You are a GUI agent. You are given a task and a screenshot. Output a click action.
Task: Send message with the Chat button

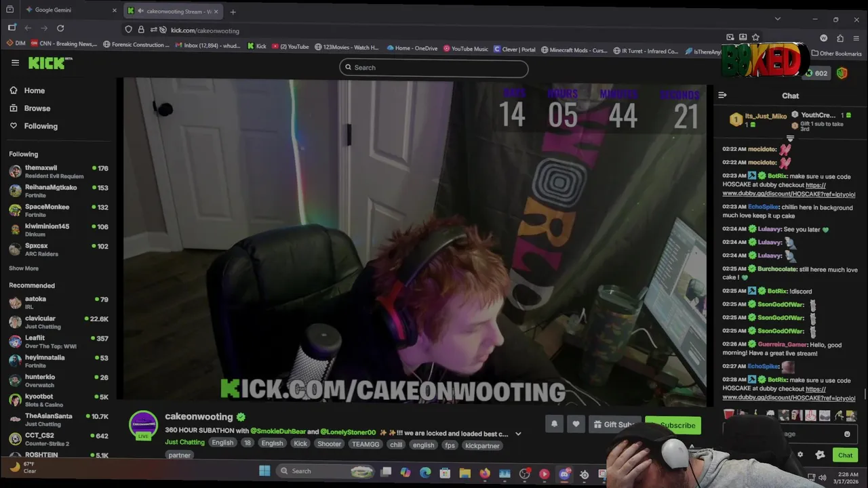[x=845, y=455]
